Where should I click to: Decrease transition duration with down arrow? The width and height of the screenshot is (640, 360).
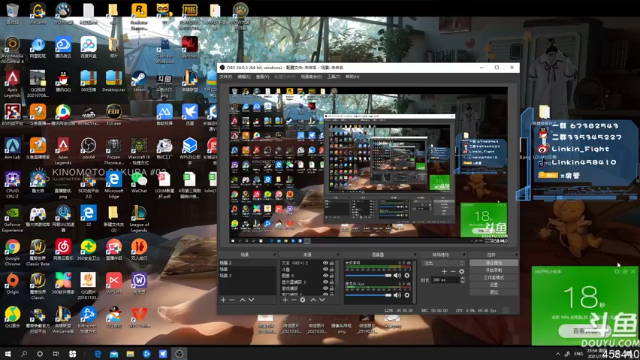coord(462,282)
